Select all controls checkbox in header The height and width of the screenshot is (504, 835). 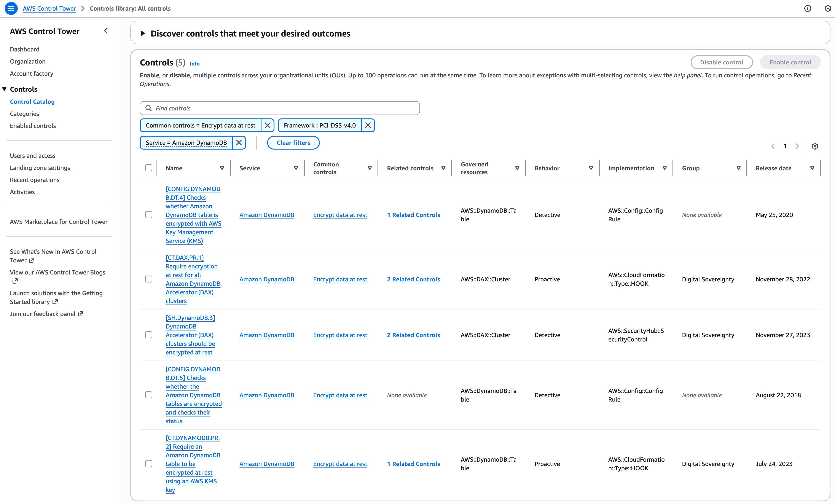[148, 168]
